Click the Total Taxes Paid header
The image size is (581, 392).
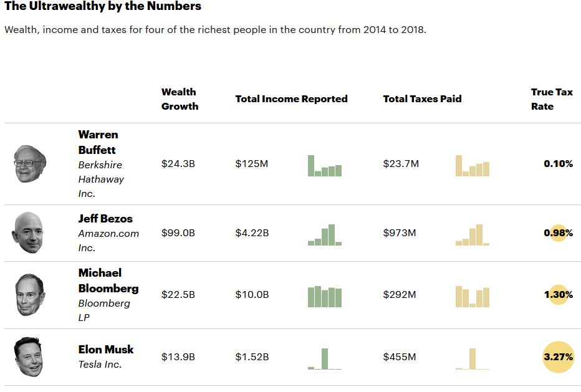(x=422, y=98)
